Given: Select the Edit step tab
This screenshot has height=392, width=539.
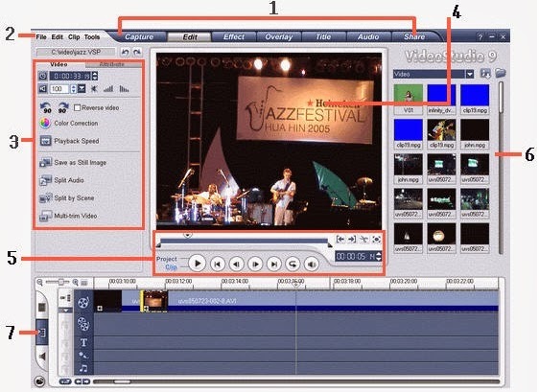Looking at the screenshot, I should tap(189, 36).
